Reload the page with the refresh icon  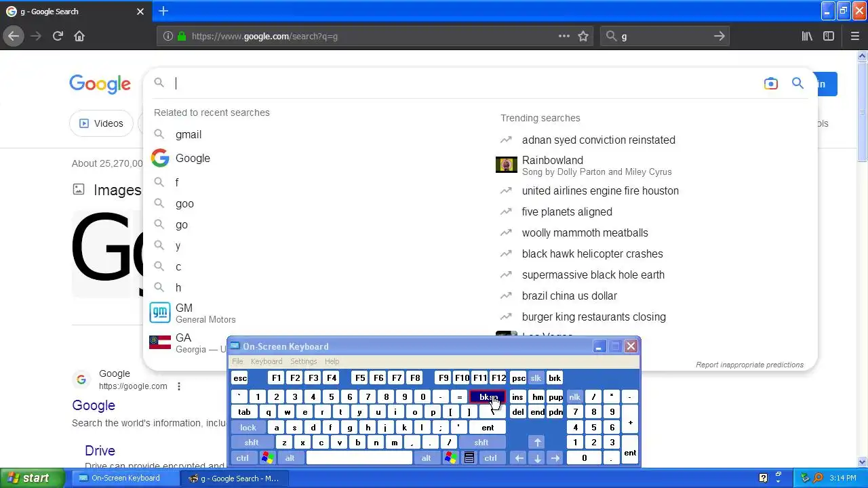[58, 36]
